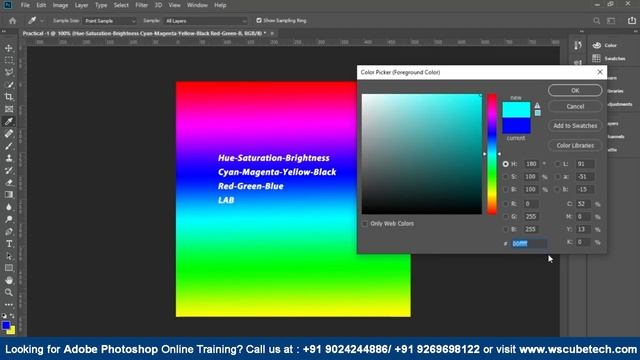Select the Move tool
This screenshot has height=360, width=640.
coord(9,48)
